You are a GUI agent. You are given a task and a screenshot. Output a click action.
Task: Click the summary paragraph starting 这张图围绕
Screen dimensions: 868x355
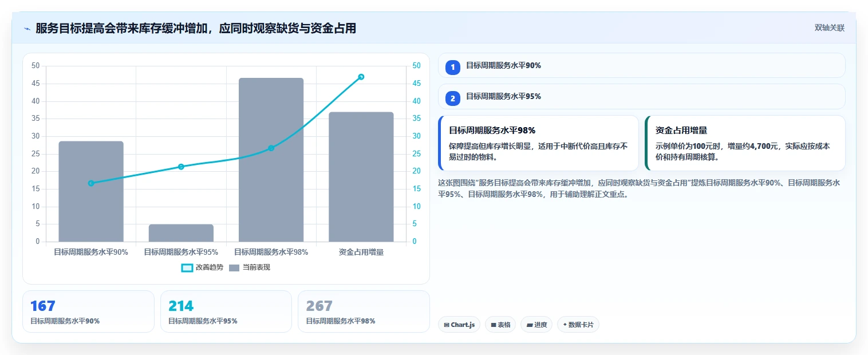pos(640,188)
